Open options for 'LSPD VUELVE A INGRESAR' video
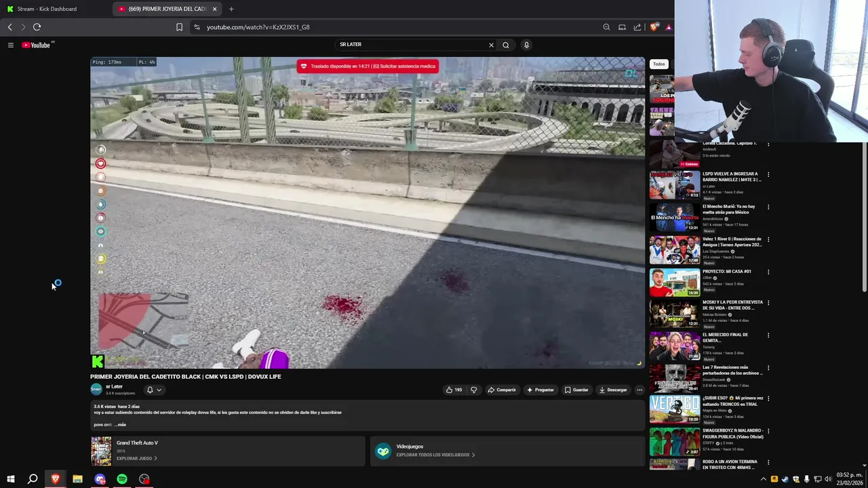This screenshot has width=868, height=488. pos(768,175)
